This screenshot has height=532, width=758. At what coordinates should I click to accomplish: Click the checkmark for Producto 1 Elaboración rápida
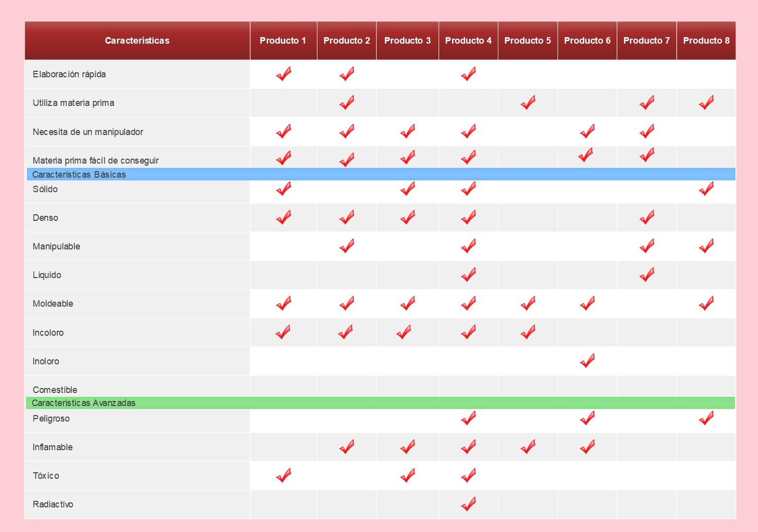(x=283, y=74)
